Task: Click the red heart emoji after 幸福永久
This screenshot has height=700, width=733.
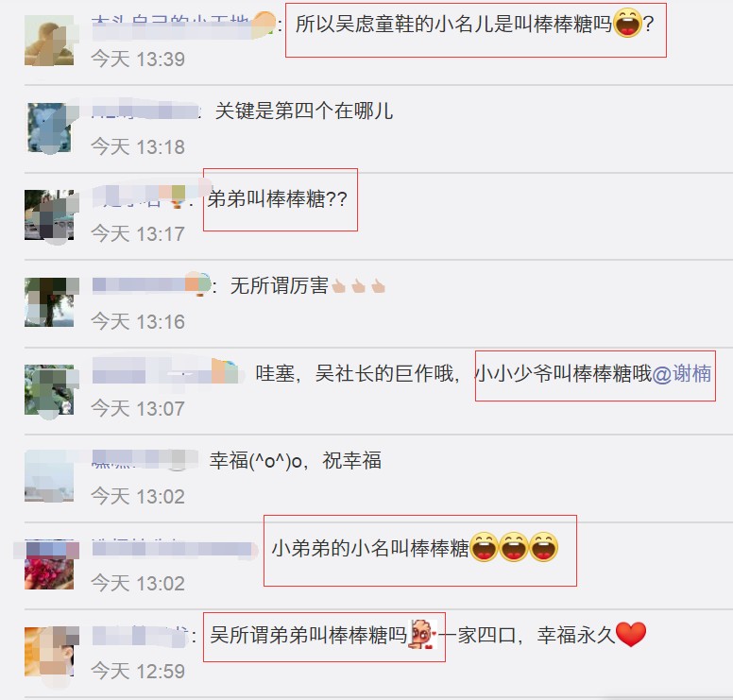Action: click(631, 635)
